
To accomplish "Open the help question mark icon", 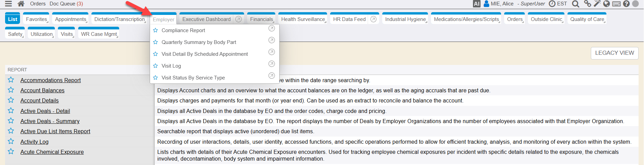I will click(626, 4).
